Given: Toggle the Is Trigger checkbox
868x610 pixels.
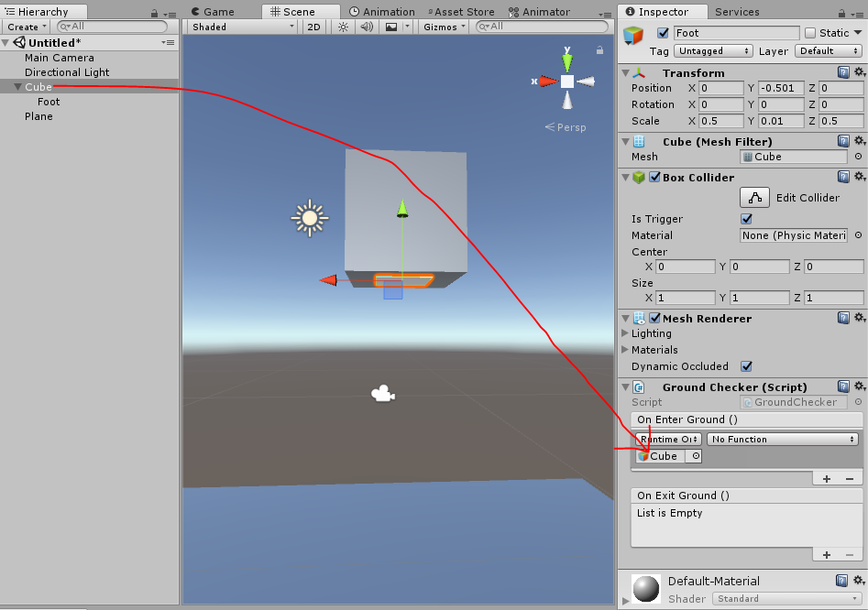Looking at the screenshot, I should click(746, 219).
